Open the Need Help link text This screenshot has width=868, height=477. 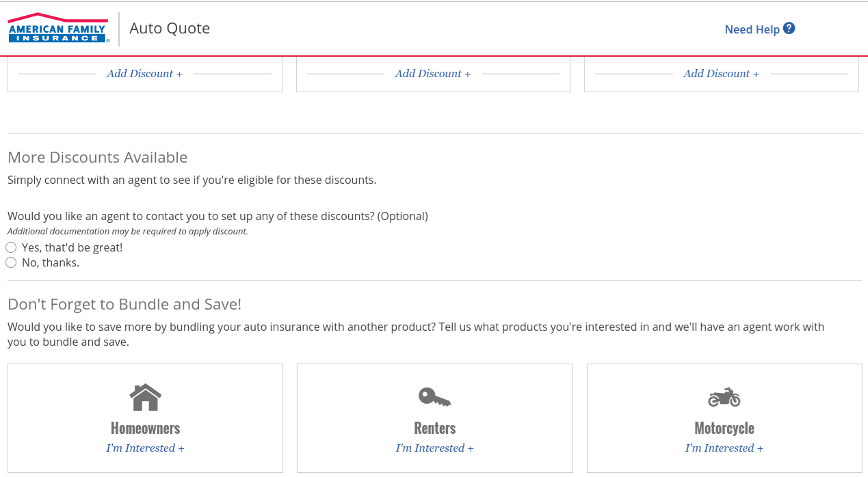pos(752,29)
